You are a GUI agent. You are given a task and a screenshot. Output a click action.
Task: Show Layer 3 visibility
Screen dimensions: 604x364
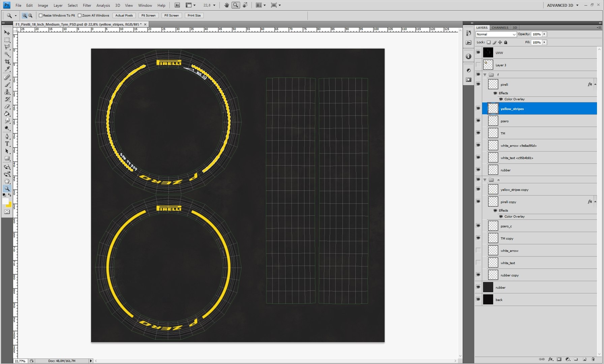pyautogui.click(x=478, y=65)
